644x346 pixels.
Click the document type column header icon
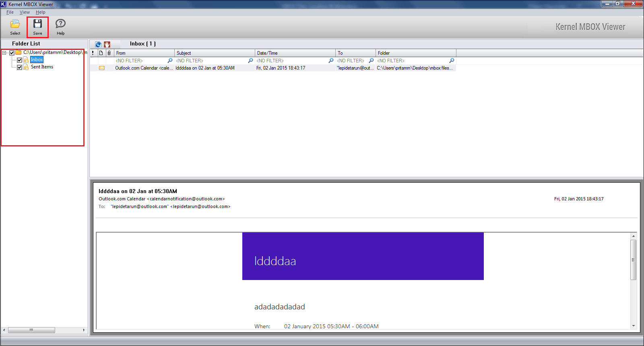click(x=101, y=53)
